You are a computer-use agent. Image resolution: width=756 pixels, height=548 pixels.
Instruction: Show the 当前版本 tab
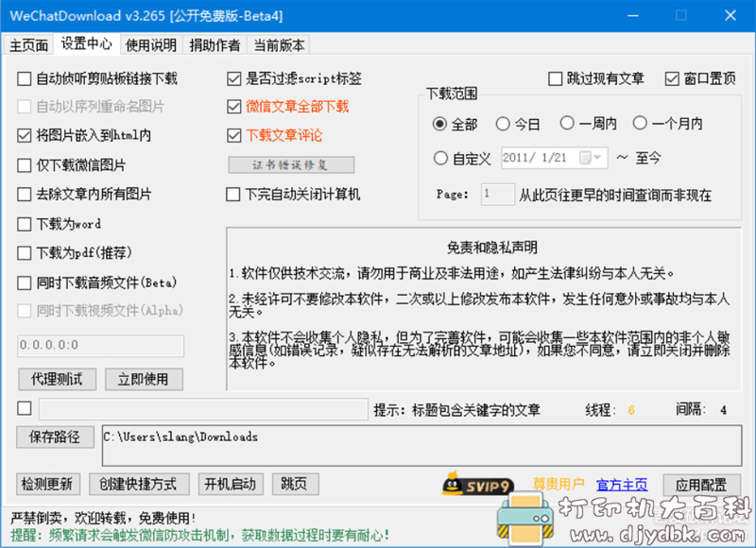pos(279,45)
